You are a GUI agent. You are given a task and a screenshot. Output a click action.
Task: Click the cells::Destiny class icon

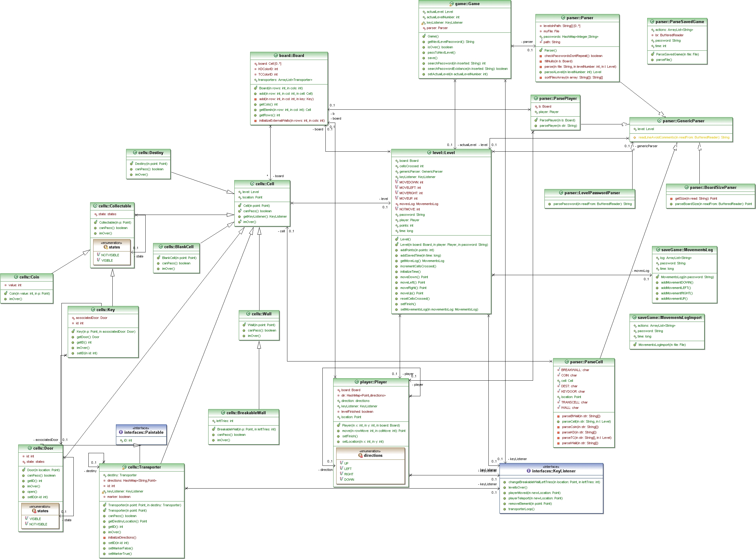click(135, 153)
